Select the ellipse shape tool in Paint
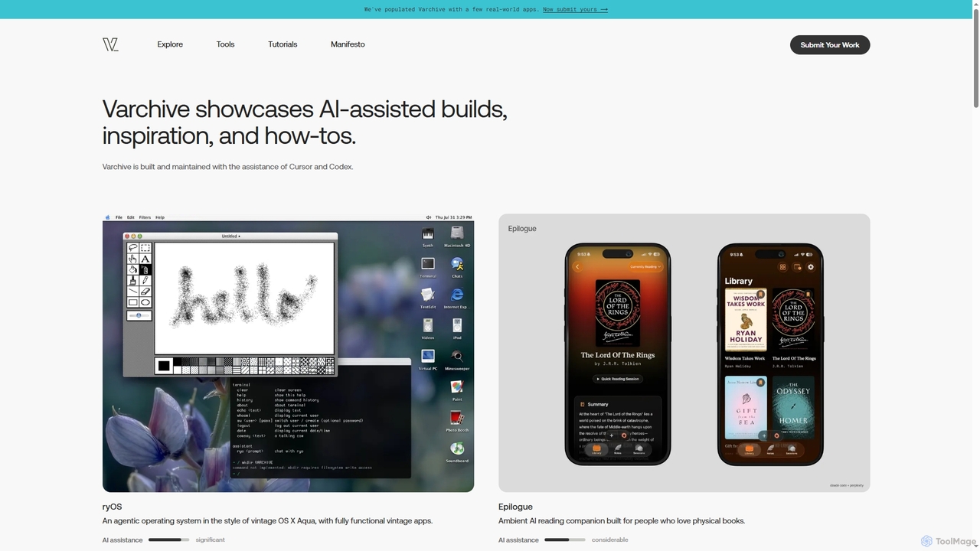 145,302
